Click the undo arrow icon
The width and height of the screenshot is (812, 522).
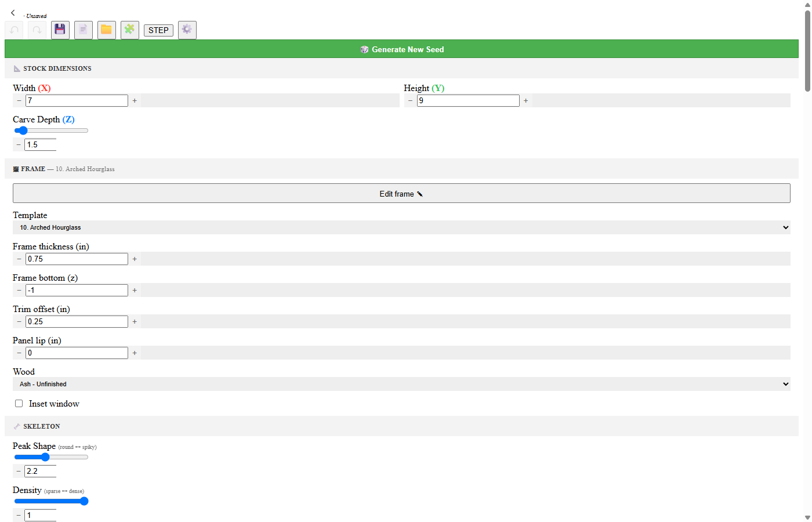point(14,30)
